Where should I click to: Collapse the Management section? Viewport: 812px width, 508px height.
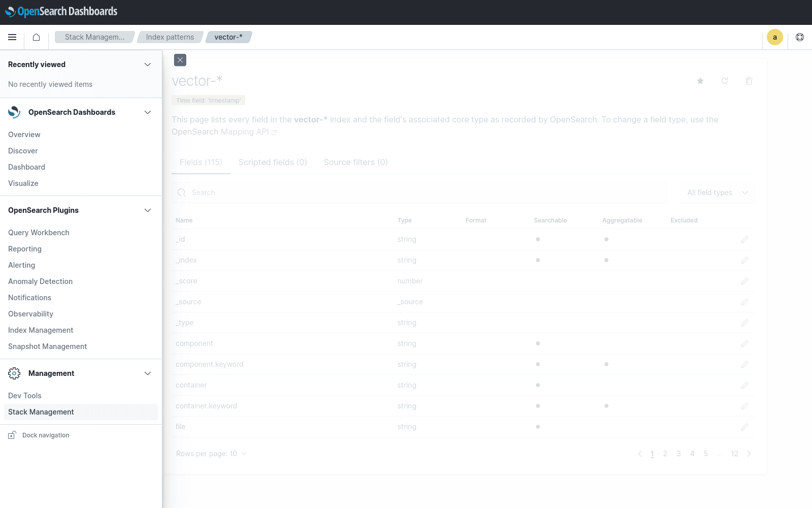(x=148, y=373)
